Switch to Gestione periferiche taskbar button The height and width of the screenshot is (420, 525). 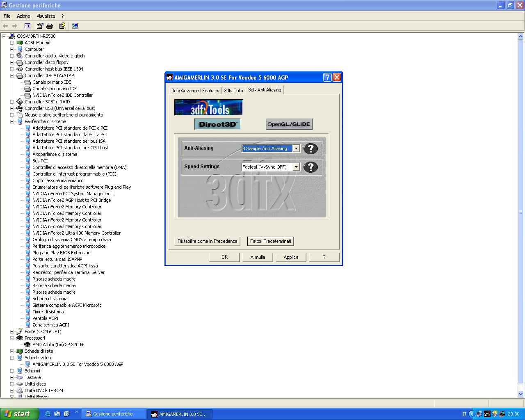click(114, 414)
